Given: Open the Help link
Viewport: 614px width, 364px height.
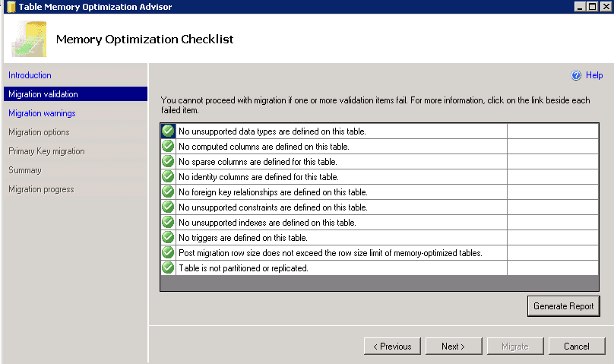Looking at the screenshot, I should coord(594,75).
